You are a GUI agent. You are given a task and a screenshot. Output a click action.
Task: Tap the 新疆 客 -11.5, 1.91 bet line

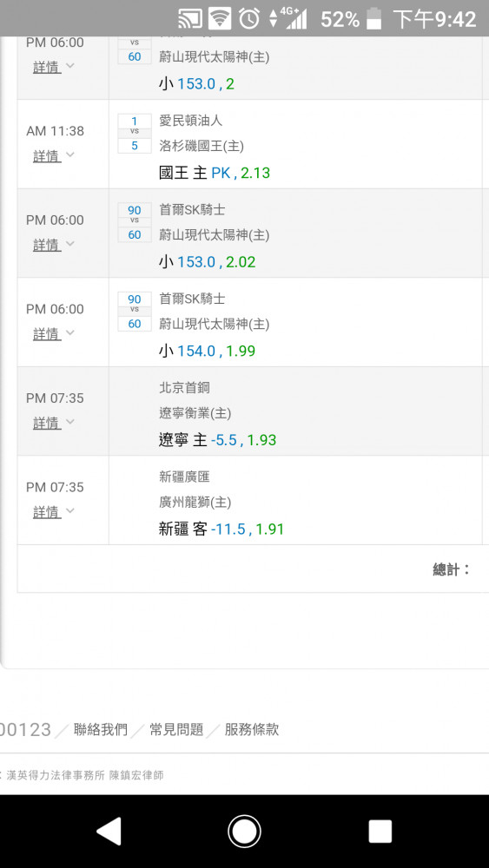(221, 529)
